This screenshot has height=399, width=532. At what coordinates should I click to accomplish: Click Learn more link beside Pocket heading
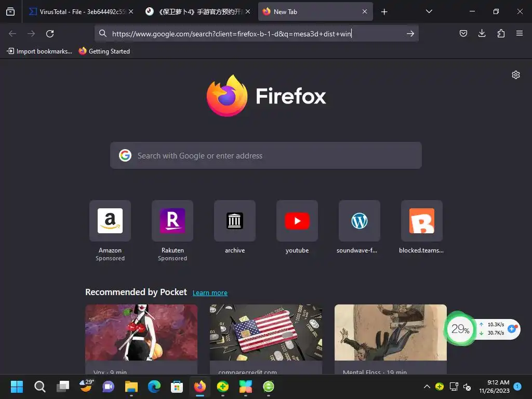point(210,293)
